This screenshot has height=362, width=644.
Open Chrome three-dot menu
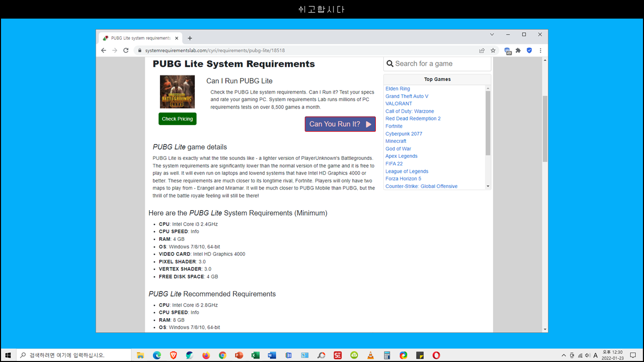click(540, 50)
